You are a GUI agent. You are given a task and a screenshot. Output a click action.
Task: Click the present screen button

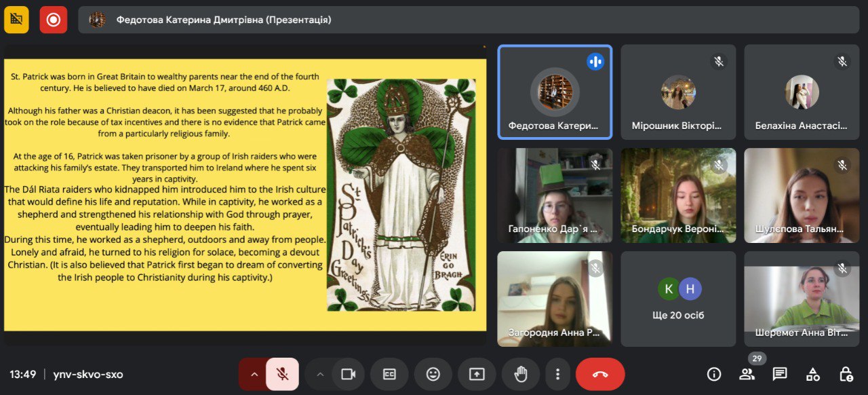pyautogui.click(x=477, y=374)
